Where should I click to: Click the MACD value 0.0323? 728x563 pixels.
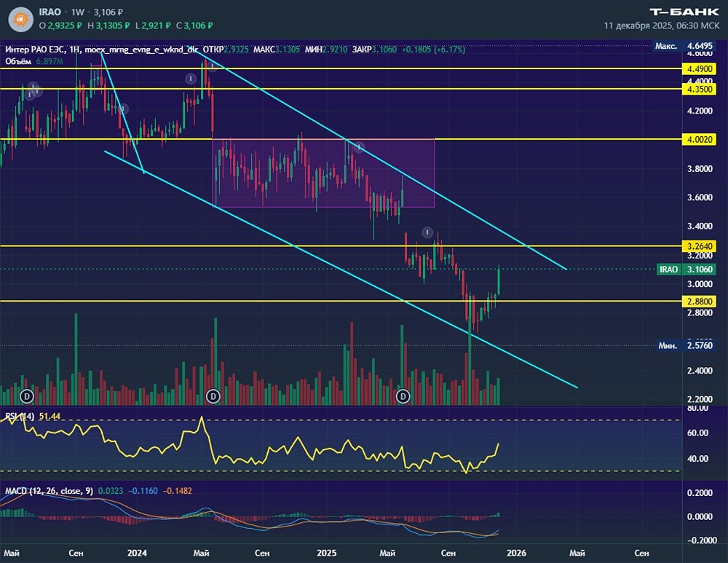111,491
